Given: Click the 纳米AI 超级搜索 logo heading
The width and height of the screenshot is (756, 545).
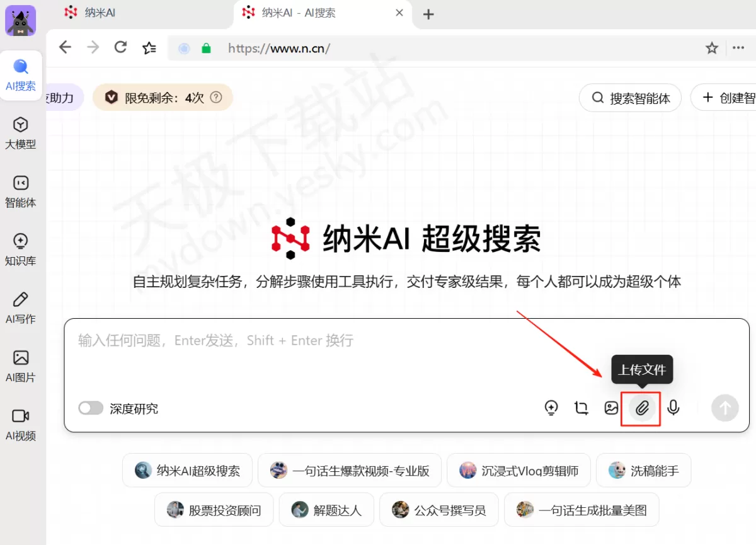Looking at the screenshot, I should tap(406, 239).
